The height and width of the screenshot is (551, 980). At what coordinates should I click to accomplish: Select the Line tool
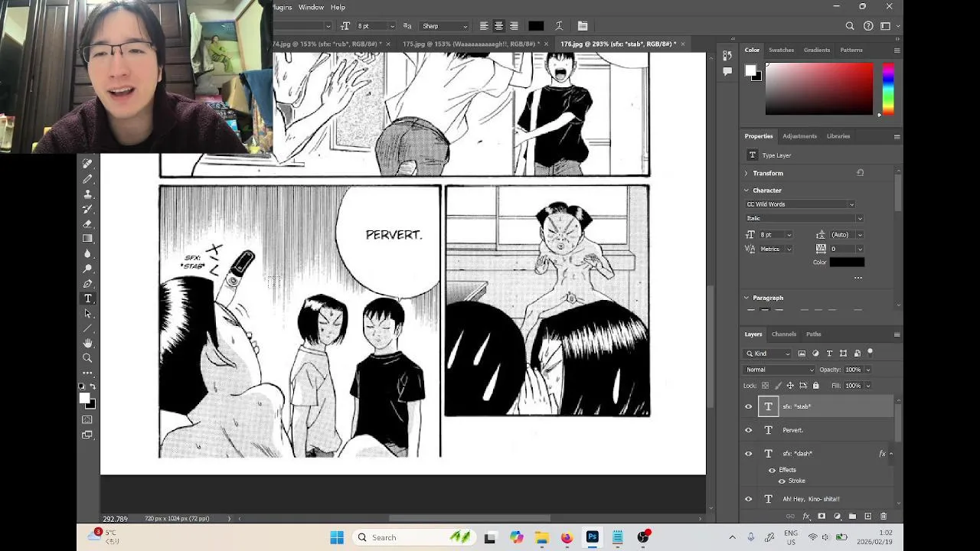(x=87, y=328)
